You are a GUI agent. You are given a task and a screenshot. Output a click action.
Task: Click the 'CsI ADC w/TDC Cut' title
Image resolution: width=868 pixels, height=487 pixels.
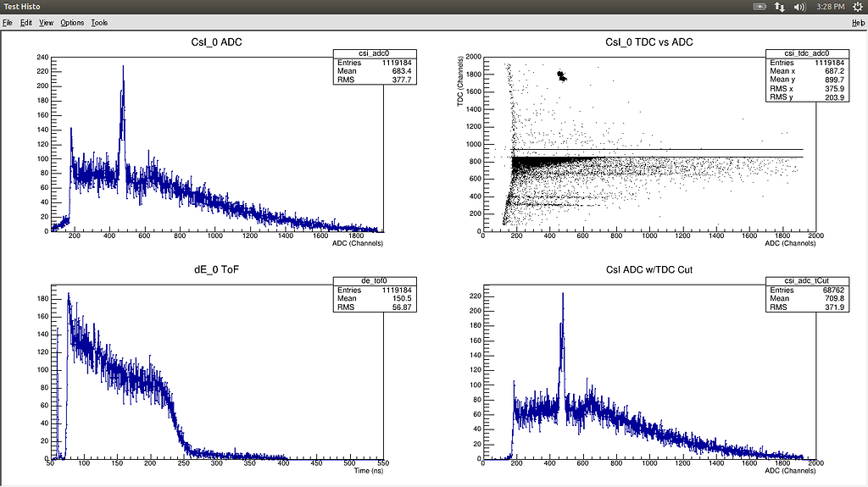[x=651, y=270]
